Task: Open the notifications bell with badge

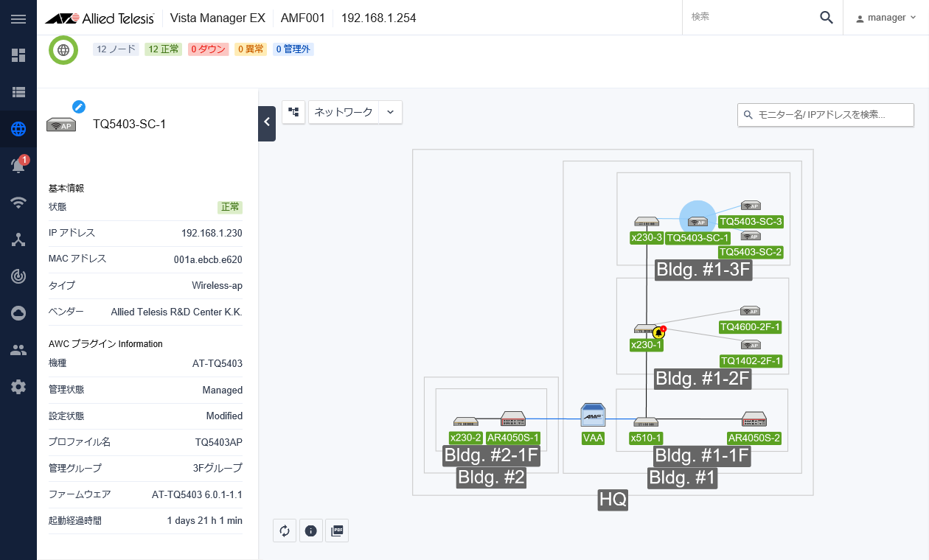Action: 18,166
